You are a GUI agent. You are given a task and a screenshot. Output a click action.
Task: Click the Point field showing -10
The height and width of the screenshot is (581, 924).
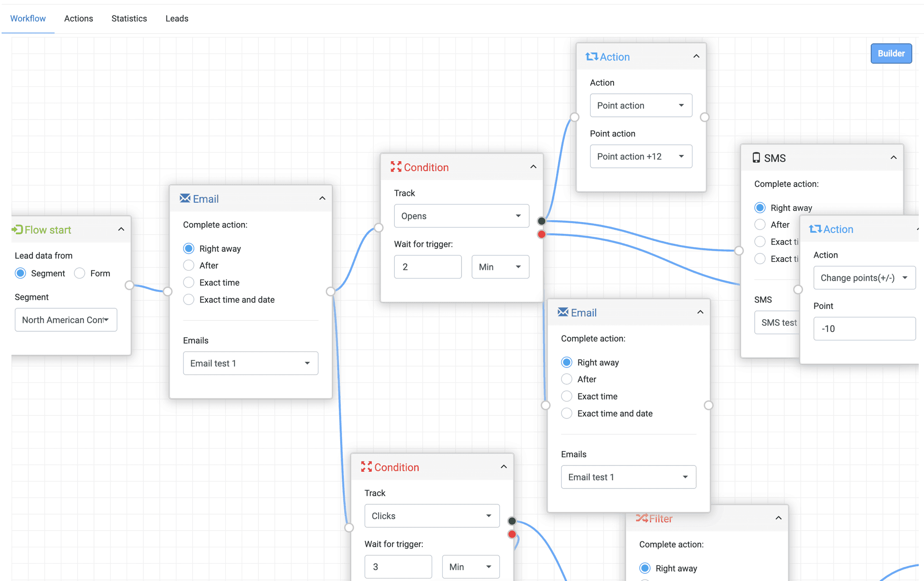click(x=864, y=329)
